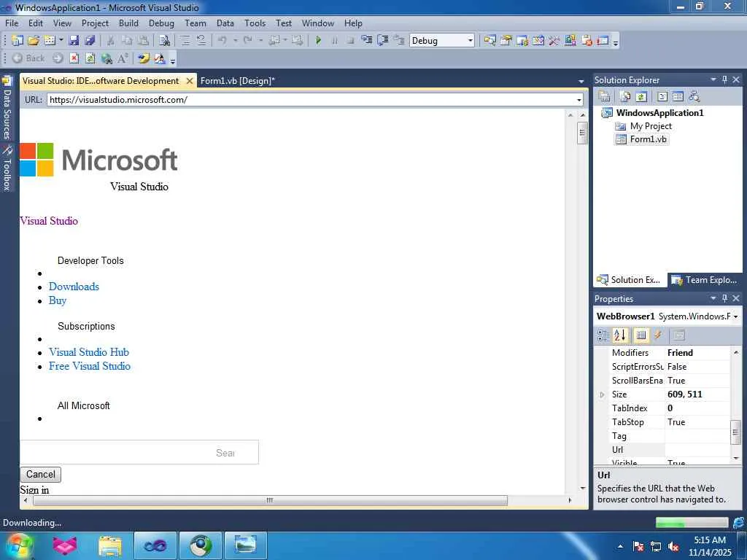Switch to Form1.vb [Design] tab
747x560 pixels.
(x=237, y=80)
